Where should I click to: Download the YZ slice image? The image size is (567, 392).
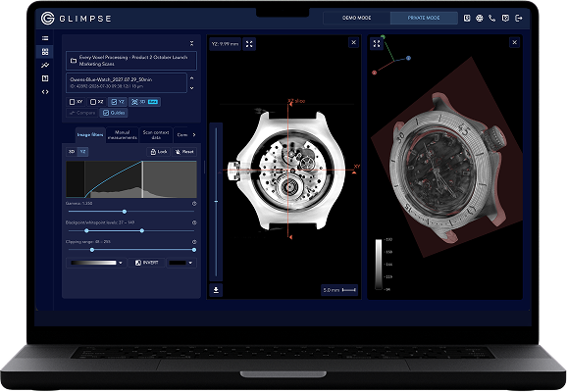coord(216,290)
